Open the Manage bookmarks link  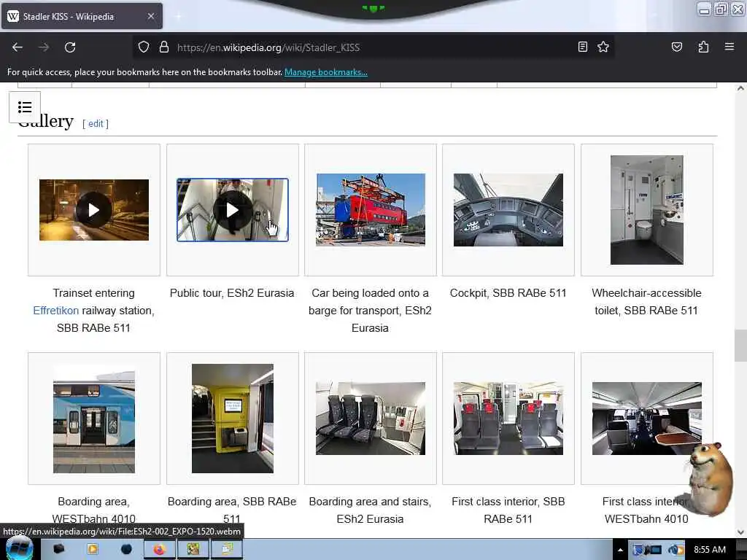[x=326, y=72]
